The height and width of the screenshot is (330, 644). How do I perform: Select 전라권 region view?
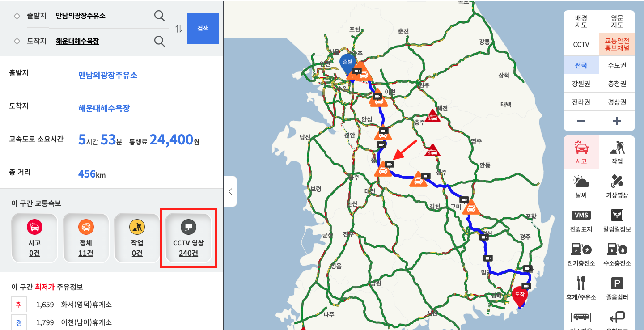point(581,102)
